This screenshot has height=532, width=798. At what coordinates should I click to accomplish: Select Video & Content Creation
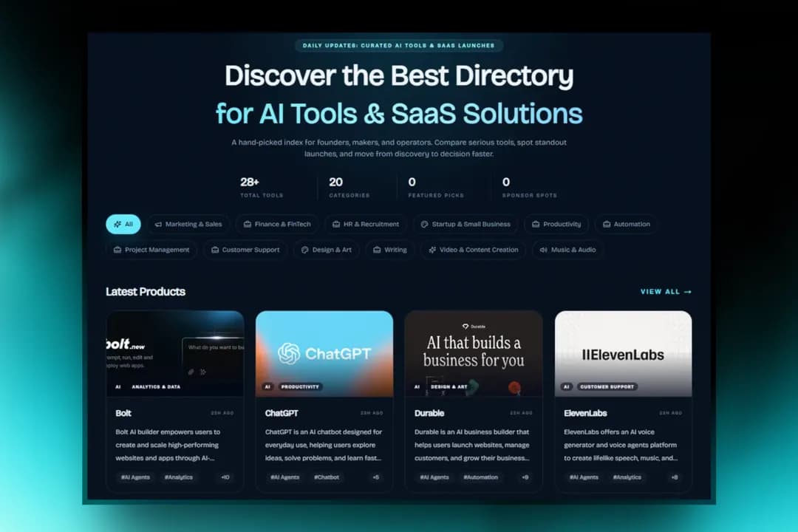pyautogui.click(x=474, y=250)
